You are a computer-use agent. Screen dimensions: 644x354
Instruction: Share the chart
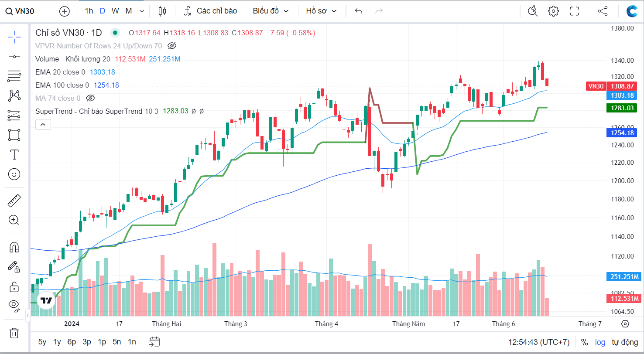pos(603,11)
